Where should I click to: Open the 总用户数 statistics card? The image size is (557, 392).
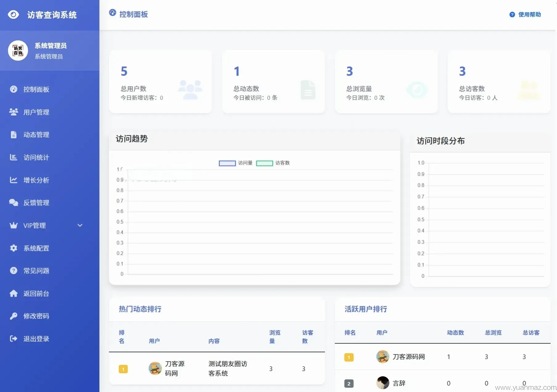coord(160,82)
